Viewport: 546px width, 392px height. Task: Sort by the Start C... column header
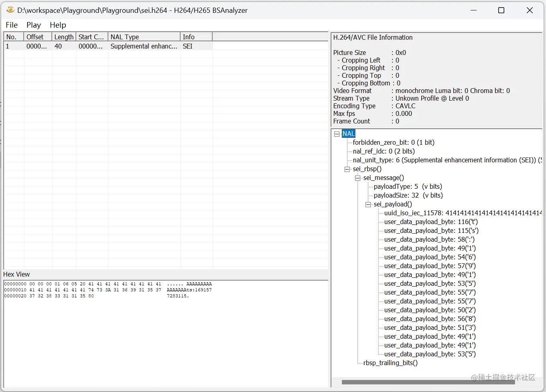pyautogui.click(x=92, y=37)
